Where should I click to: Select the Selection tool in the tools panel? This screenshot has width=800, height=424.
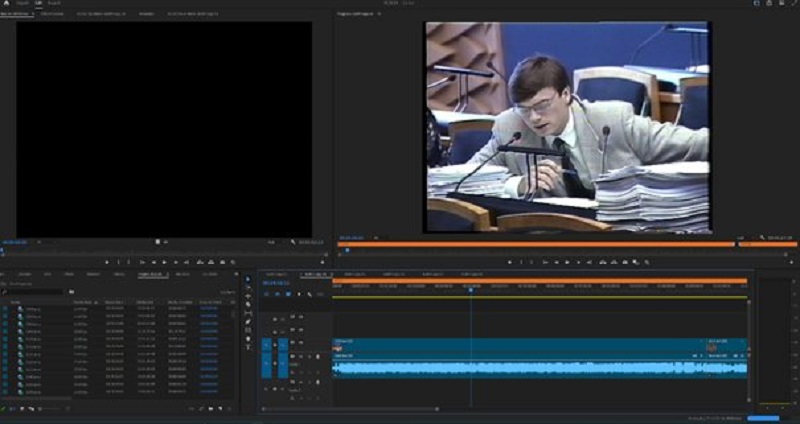tap(248, 279)
